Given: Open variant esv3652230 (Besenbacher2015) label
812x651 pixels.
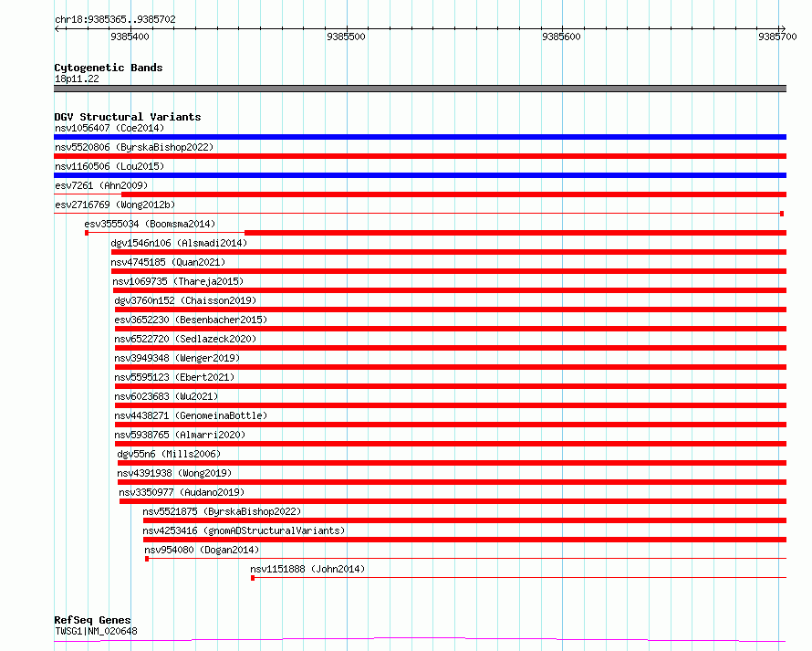Looking at the screenshot, I should 191,320.
